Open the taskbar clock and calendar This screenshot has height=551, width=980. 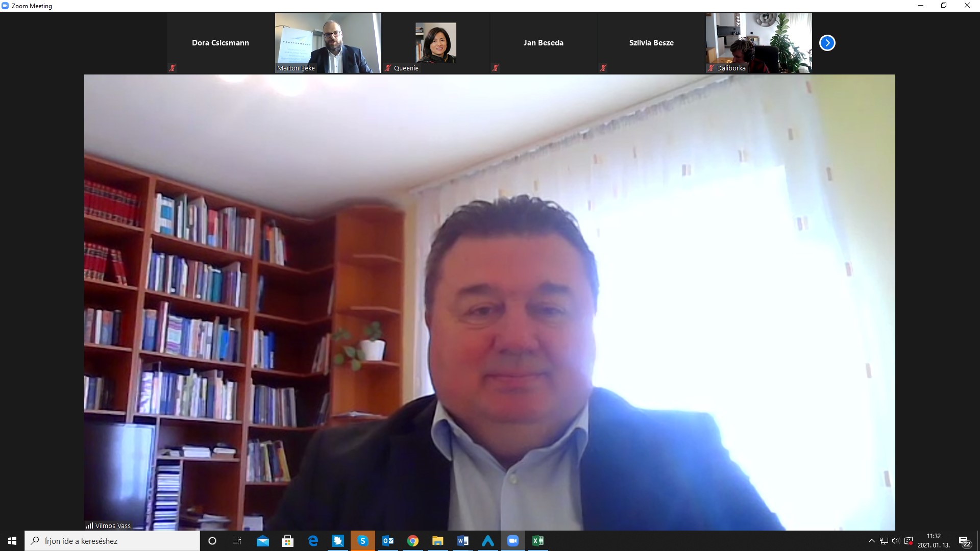pos(934,541)
